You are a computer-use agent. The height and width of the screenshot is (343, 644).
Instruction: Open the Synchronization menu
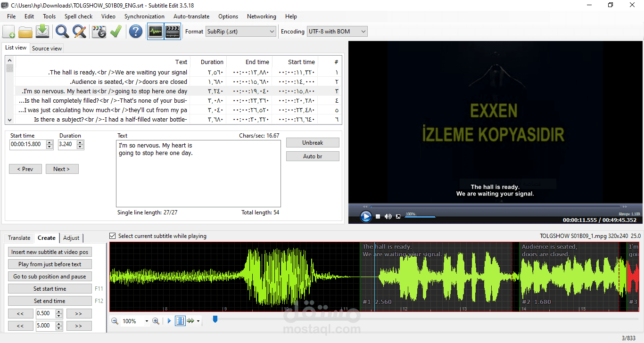coord(144,16)
